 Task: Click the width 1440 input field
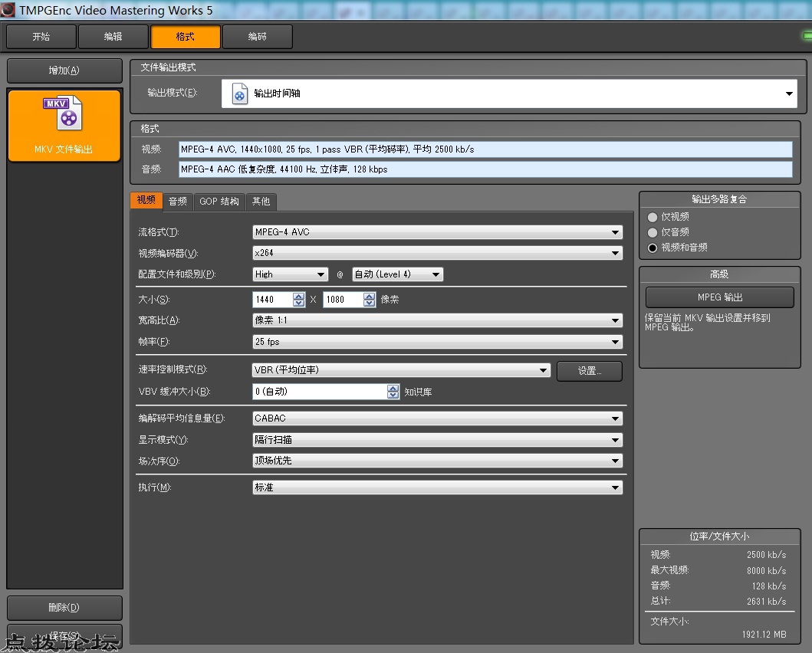272,300
